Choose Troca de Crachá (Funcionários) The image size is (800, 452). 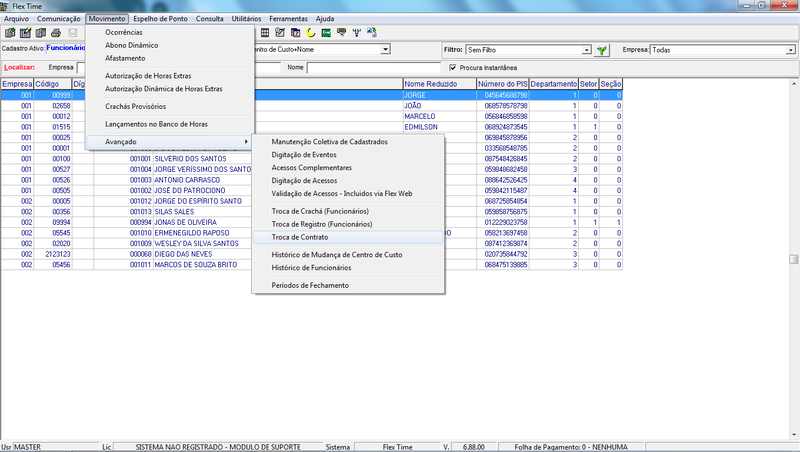point(348,211)
